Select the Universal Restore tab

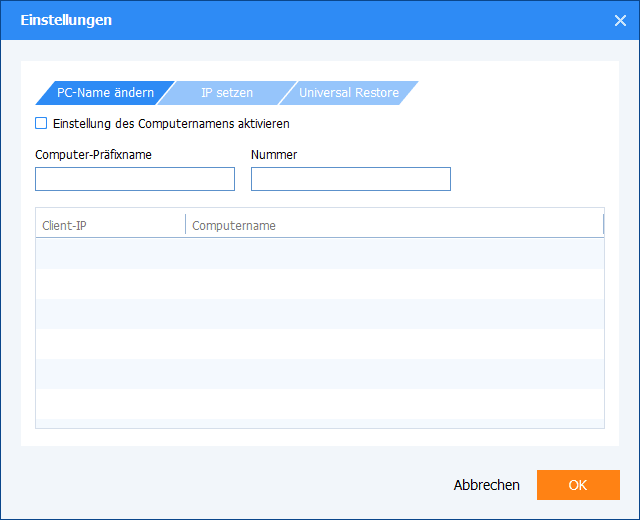[349, 93]
